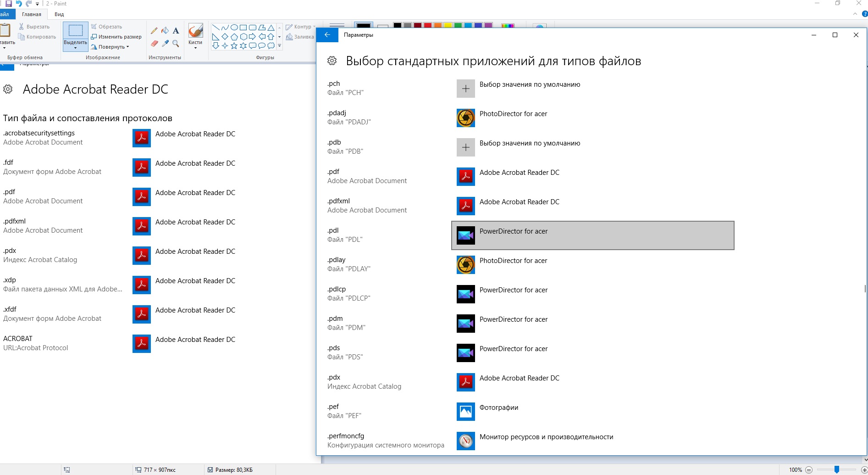Change PhotoDirector default for .pdlay
The height and width of the screenshot is (475, 868).
pos(592,265)
